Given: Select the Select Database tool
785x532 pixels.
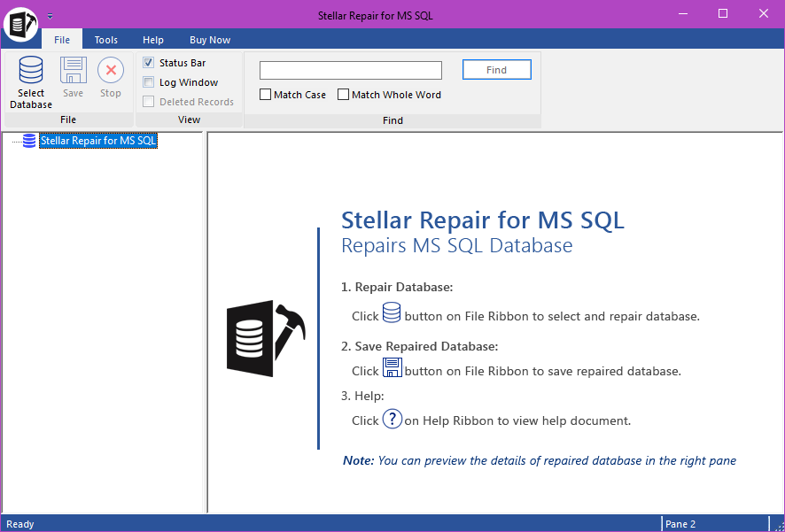Looking at the screenshot, I should pyautogui.click(x=30, y=80).
